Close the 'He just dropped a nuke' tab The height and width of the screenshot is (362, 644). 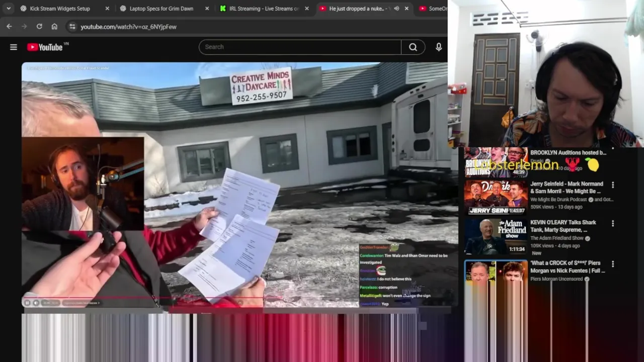(407, 9)
